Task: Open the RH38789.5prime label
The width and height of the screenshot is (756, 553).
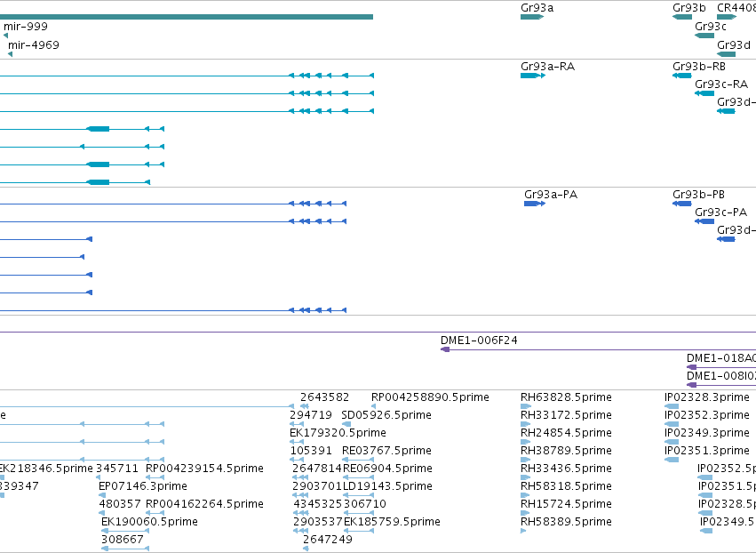Action: click(566, 451)
